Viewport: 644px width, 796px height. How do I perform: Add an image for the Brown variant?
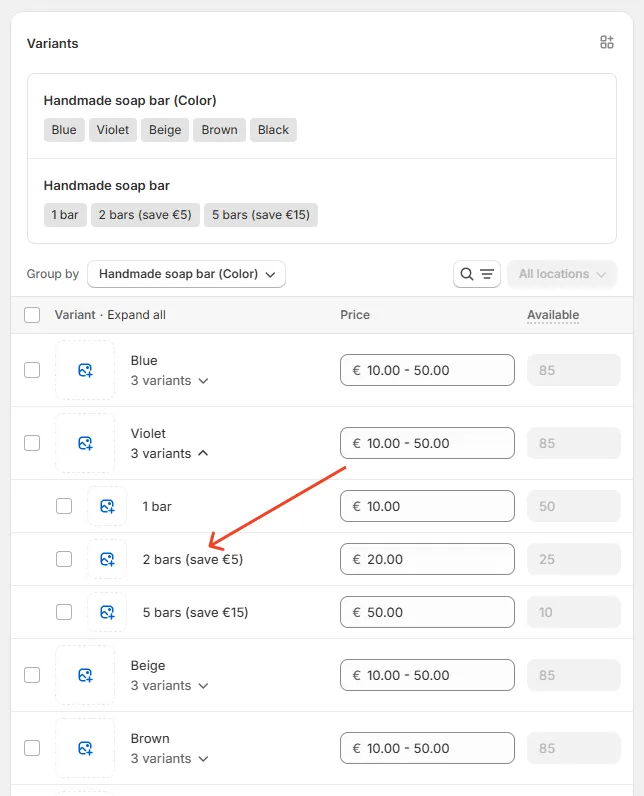coord(85,748)
